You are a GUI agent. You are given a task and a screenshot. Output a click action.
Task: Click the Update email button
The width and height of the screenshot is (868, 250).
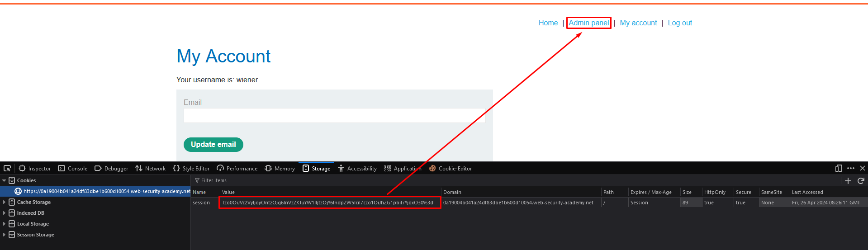[x=213, y=145]
